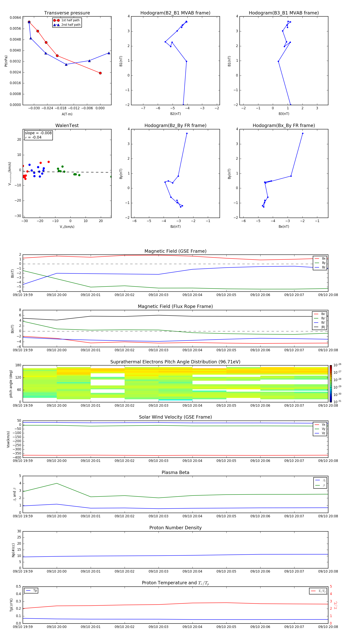Screen dimensions: 351x644
Task: Click the β entry in Plasma Beta legend
Action: coord(320,485)
